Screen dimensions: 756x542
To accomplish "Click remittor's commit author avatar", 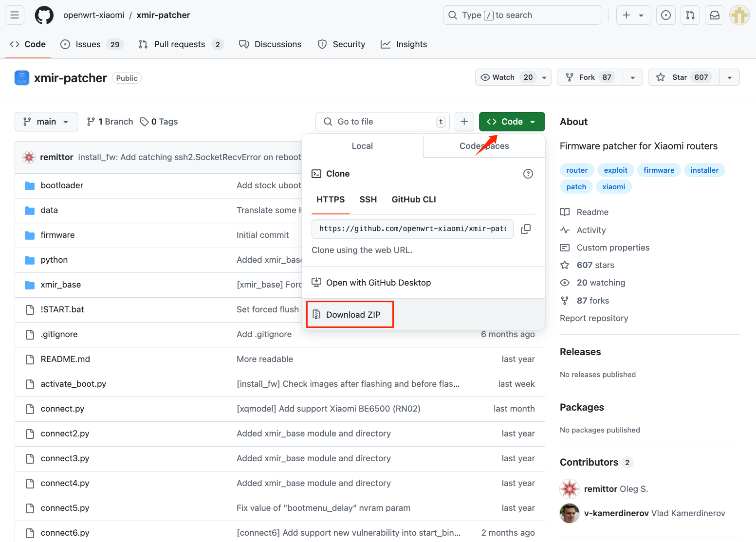I will (x=29, y=157).
